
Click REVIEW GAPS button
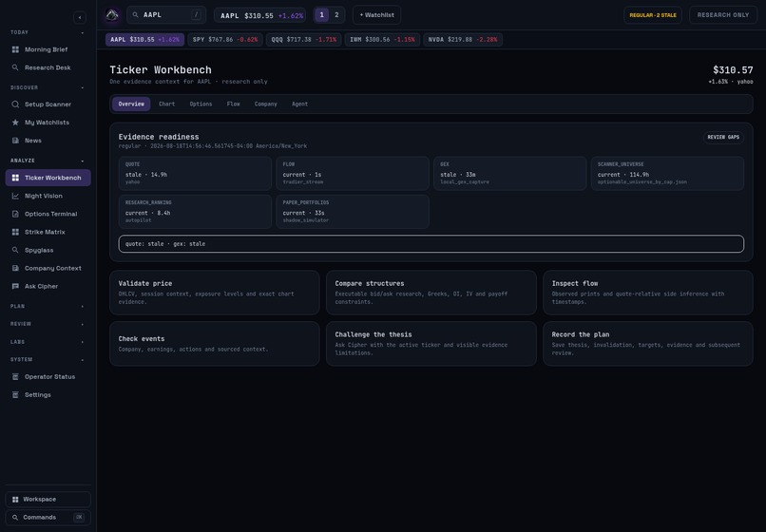[x=723, y=137]
